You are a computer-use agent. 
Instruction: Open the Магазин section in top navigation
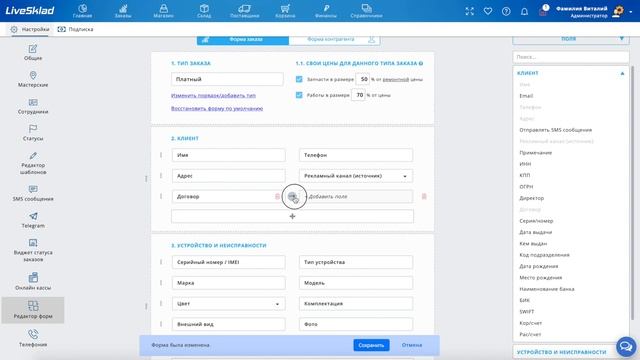163,11
